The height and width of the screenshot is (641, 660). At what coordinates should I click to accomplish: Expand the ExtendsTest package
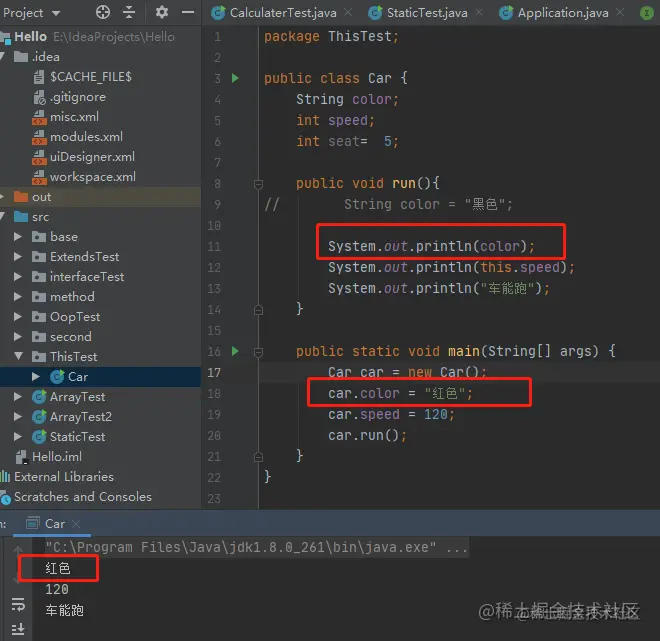[18, 257]
